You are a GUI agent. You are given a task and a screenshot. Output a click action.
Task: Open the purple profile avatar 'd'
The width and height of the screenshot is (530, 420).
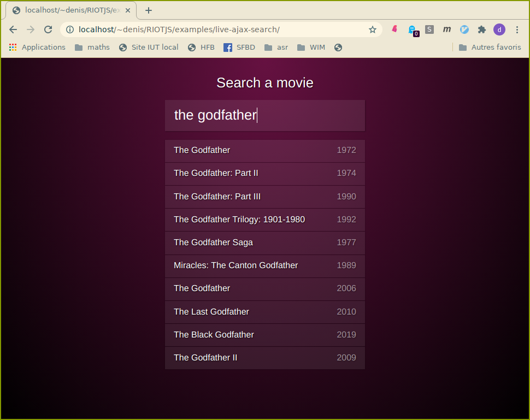[499, 29]
